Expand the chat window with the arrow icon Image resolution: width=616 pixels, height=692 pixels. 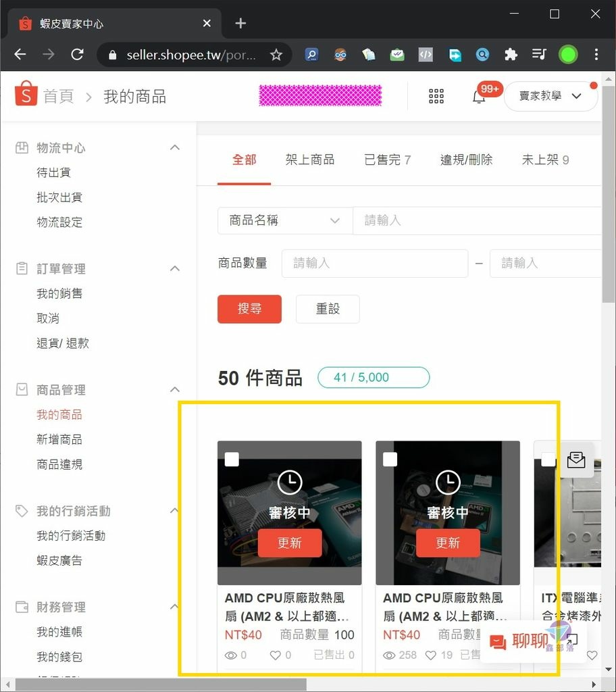571,639
